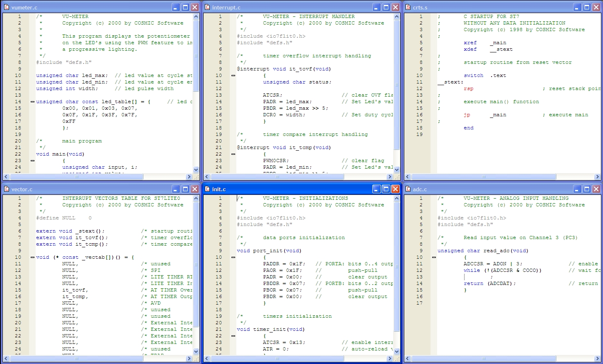
Task: Click the vumeter.c document icon
Action: pyautogui.click(x=7, y=7)
